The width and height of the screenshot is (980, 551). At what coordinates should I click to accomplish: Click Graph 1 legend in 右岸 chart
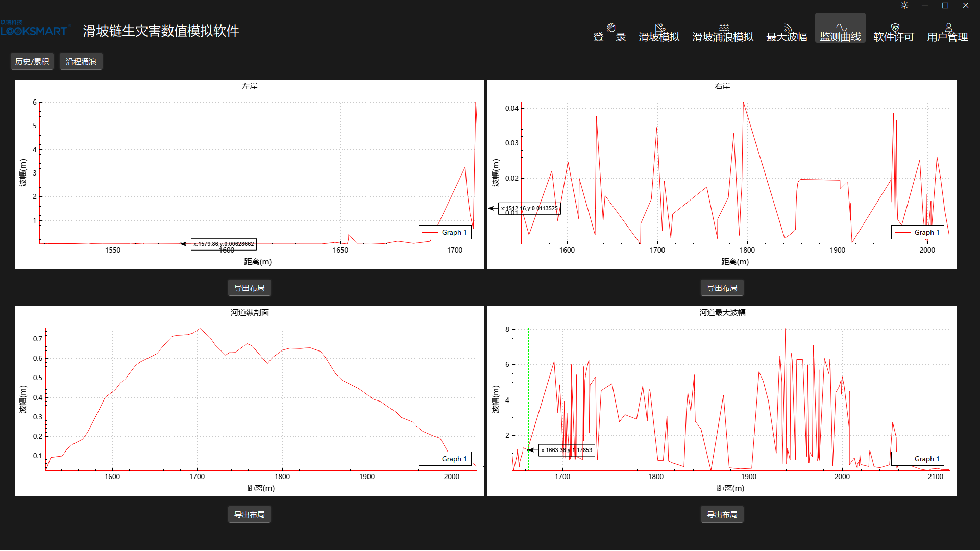(918, 232)
